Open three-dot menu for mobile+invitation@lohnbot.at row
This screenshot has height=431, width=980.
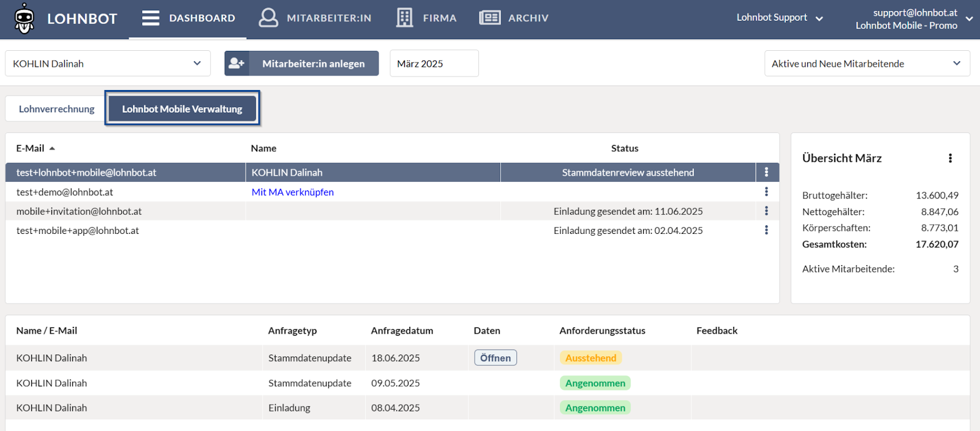(x=766, y=211)
